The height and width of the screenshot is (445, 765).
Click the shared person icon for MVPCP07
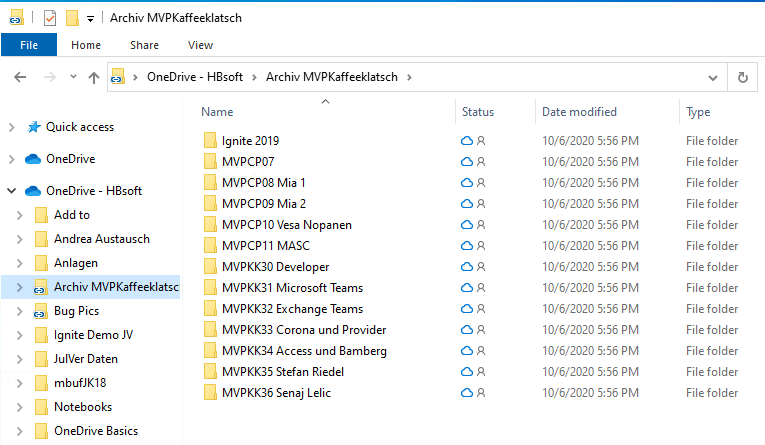[x=481, y=162]
